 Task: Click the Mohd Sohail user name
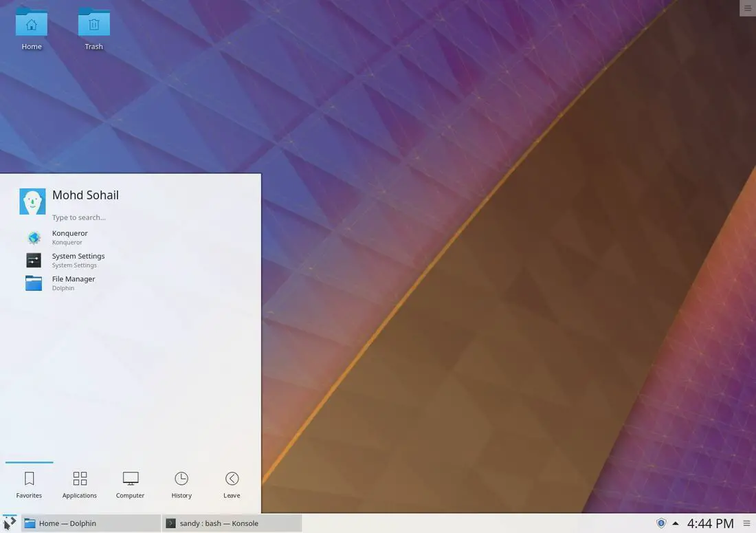point(85,195)
